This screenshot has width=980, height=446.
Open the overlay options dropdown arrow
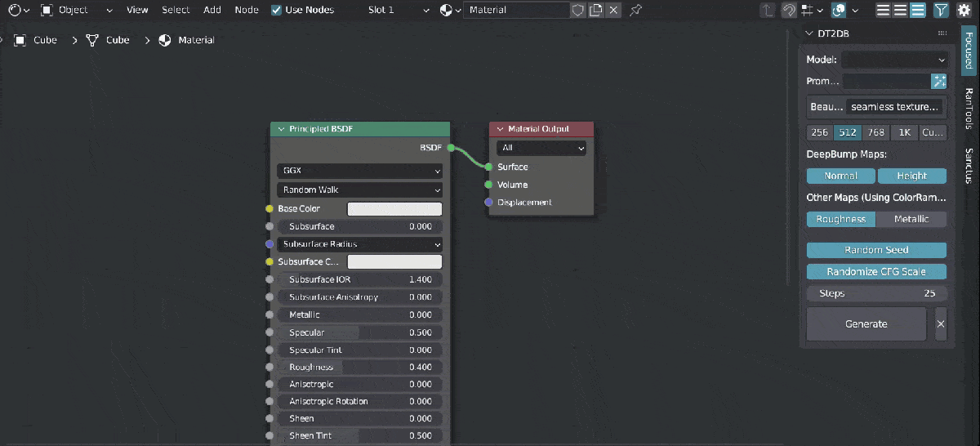[855, 10]
